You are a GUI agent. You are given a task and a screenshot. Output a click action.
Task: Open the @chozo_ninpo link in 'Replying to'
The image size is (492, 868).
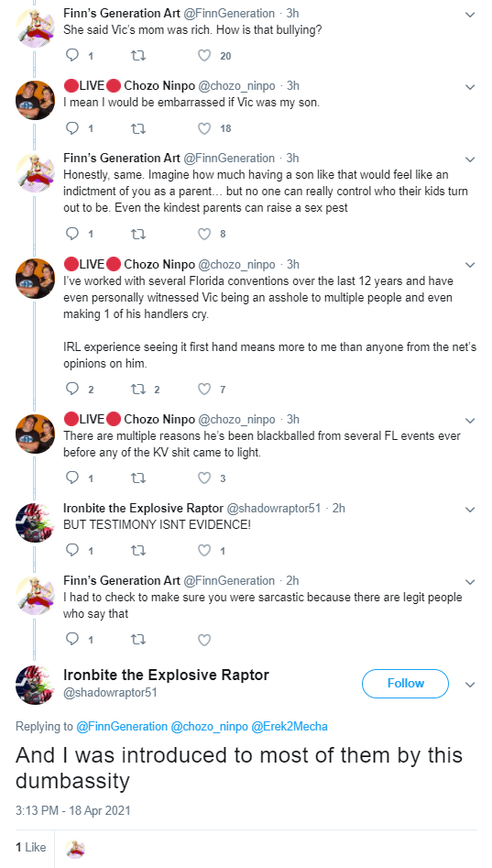tap(209, 726)
